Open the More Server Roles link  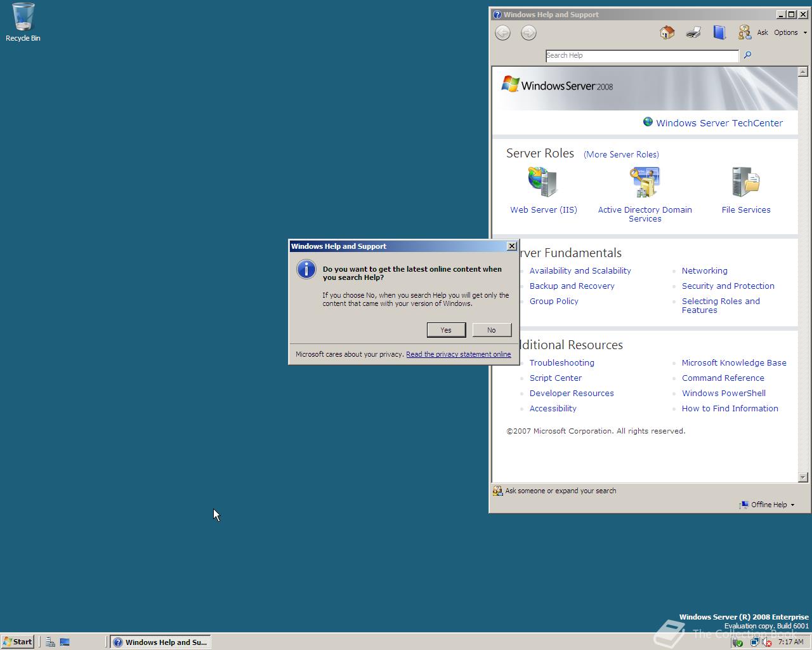[621, 154]
